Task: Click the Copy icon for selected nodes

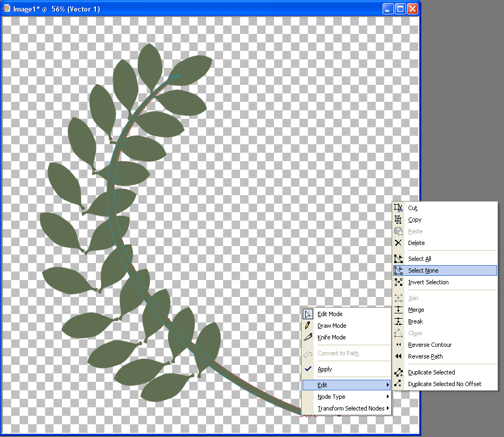Action: (x=399, y=220)
